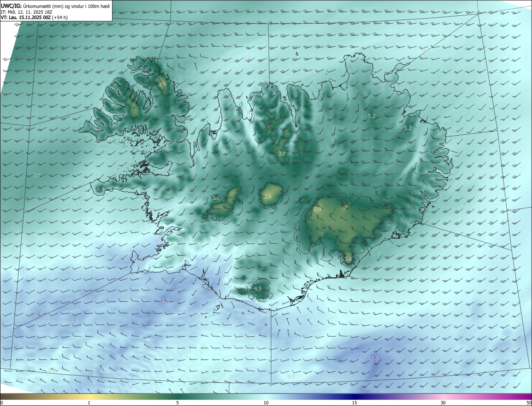Click the colour scale tick label 50
532x406 pixels.
[529, 403]
